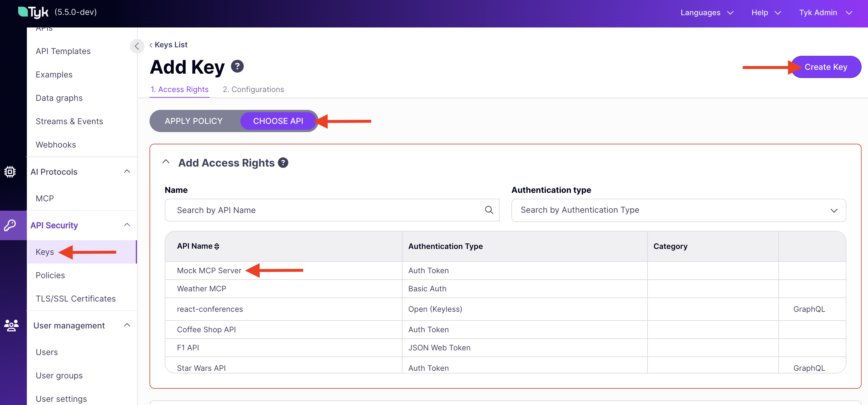This screenshot has height=405, width=868.
Task: Focus the Search by API Name field
Action: pos(332,210)
